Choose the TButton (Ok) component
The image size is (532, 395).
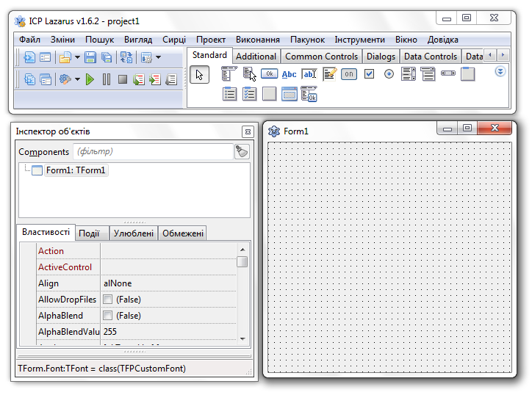(270, 73)
